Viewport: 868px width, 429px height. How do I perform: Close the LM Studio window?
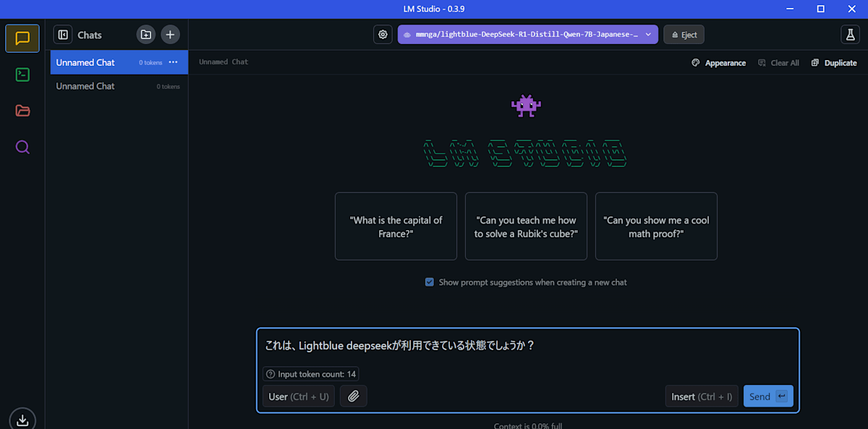click(852, 9)
